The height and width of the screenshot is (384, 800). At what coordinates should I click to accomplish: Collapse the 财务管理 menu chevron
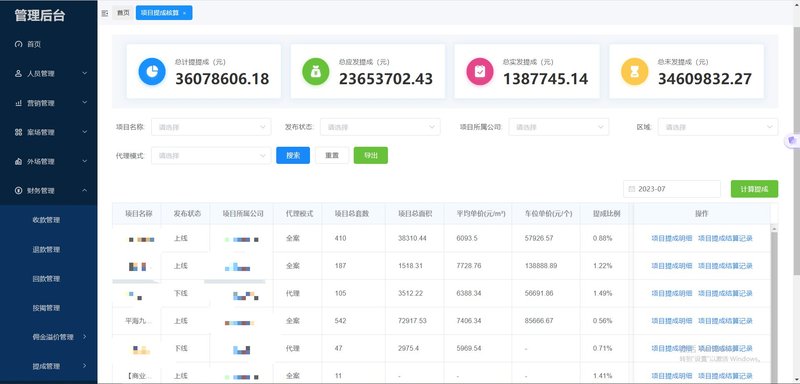85,191
